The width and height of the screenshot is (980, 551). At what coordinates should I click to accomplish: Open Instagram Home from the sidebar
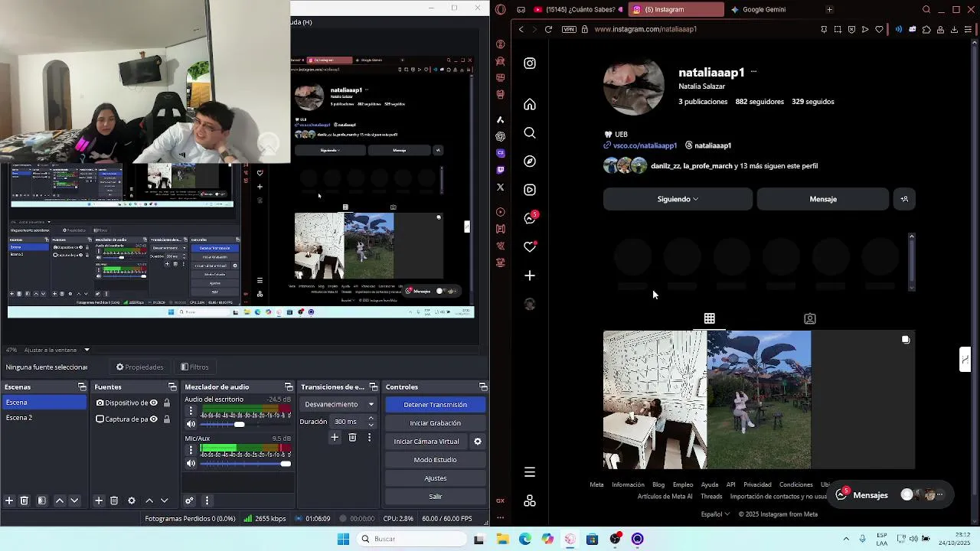(x=530, y=105)
